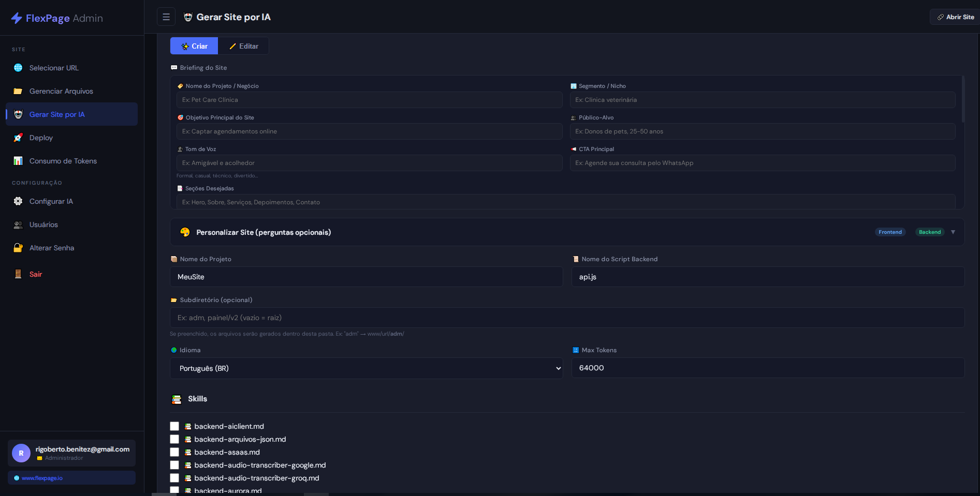
Task: Select the Alterar Senha lock icon
Action: [18, 248]
